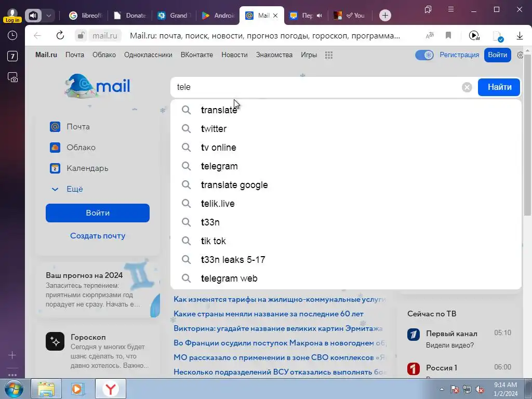Open the browser Log in profile icon
This screenshot has height=399, width=532.
[12, 15]
